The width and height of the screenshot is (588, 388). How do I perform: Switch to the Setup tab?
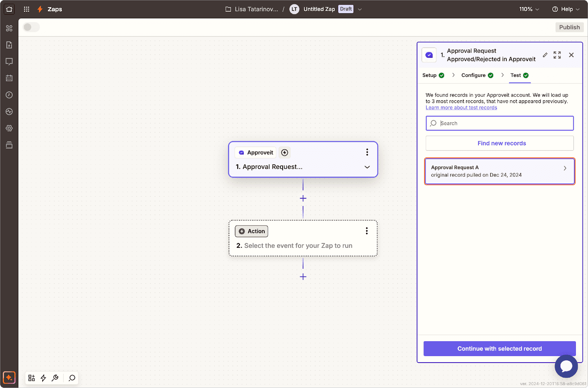(433, 75)
